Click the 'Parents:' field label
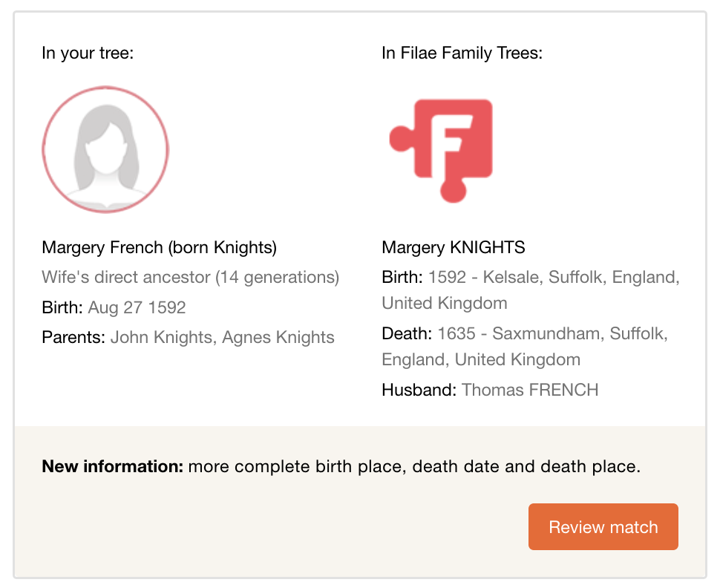This screenshot has height=588, width=720. (x=73, y=338)
